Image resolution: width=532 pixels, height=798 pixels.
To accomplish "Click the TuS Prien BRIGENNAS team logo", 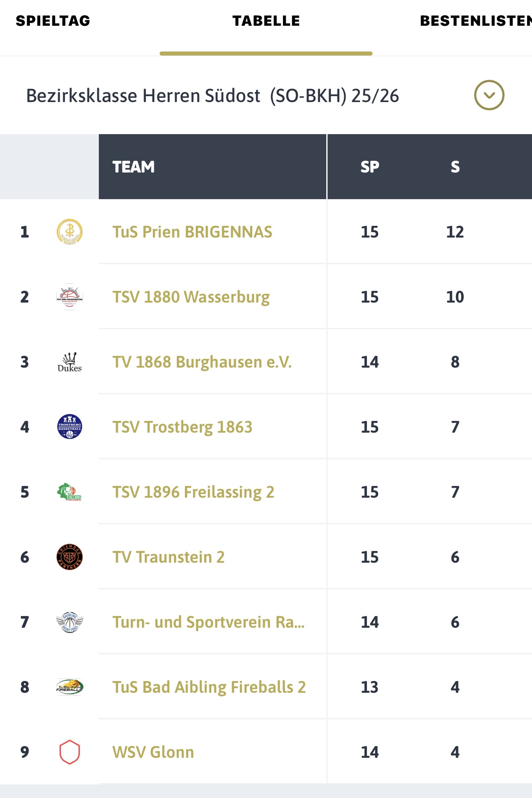I will click(x=69, y=232).
